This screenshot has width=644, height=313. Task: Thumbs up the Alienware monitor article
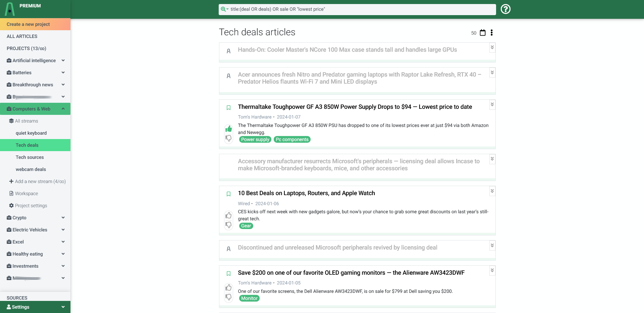228,288
